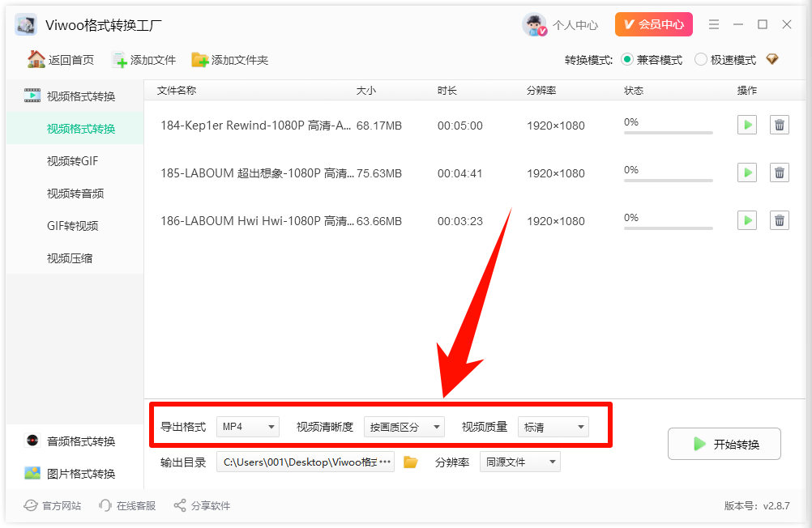The height and width of the screenshot is (528, 812).
Task: Open 图片格式转换 section
Action: [x=75, y=473]
